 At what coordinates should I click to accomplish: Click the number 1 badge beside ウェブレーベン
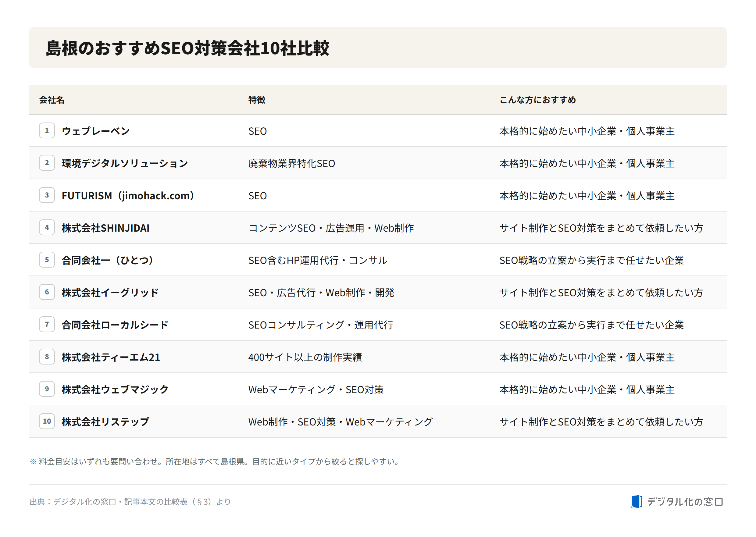47,131
